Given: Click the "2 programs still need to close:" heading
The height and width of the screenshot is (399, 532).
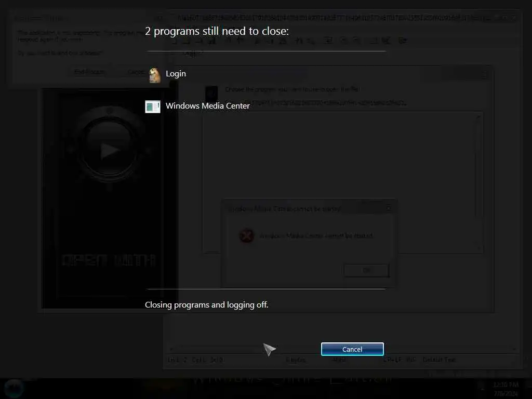Looking at the screenshot, I should pos(217,31).
